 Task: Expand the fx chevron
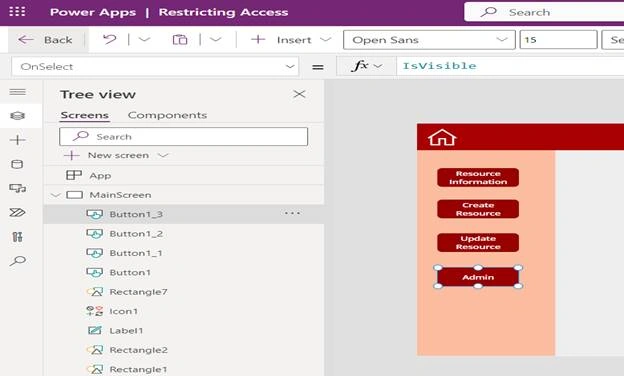click(x=378, y=66)
